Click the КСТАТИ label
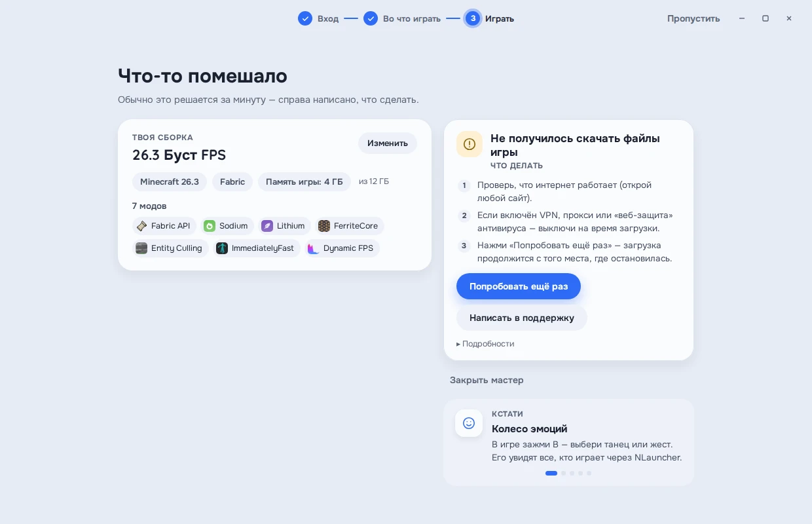 click(x=507, y=414)
